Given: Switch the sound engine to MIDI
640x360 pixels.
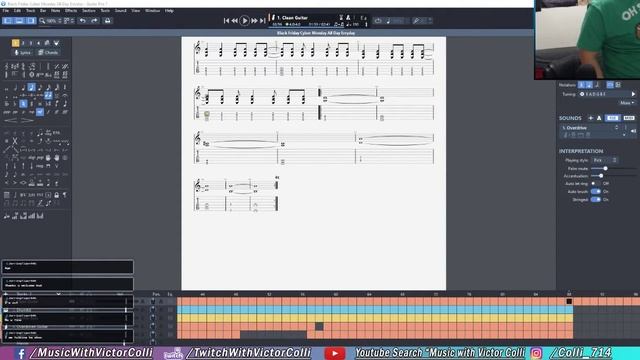Looking at the screenshot, I should point(629,118).
